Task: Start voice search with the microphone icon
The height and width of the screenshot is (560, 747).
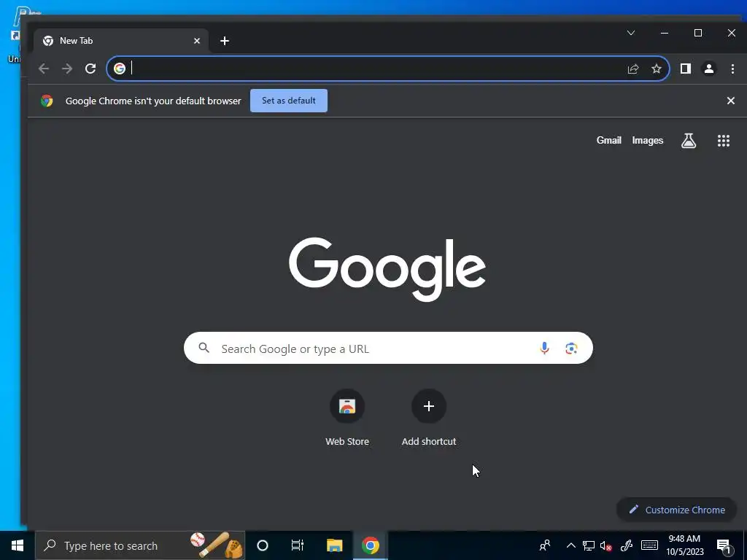Action: tap(544, 348)
